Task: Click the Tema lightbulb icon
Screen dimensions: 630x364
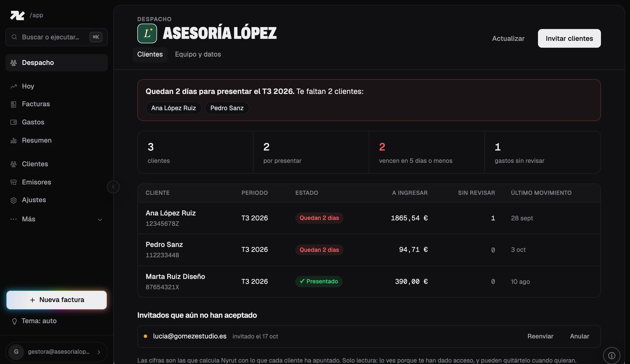Action: click(15, 321)
